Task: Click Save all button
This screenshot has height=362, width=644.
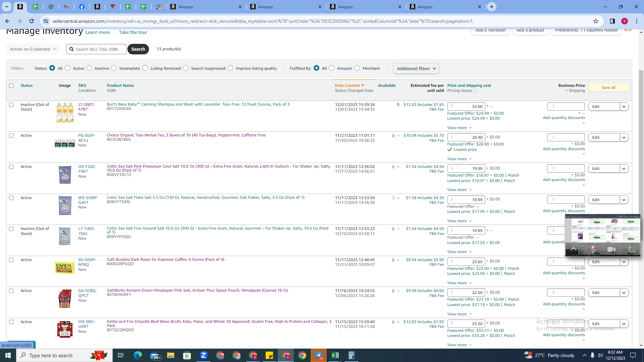Action: [608, 87]
